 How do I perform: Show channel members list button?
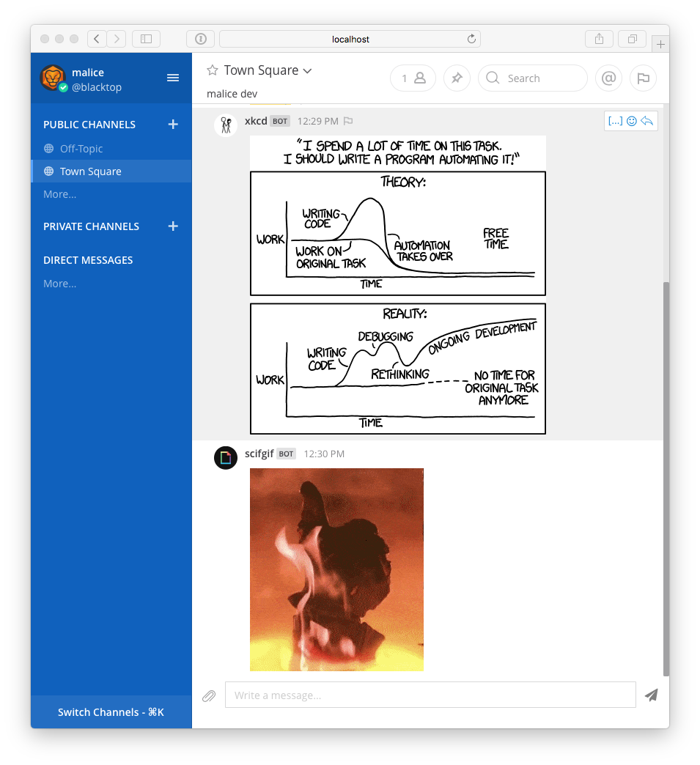(413, 78)
